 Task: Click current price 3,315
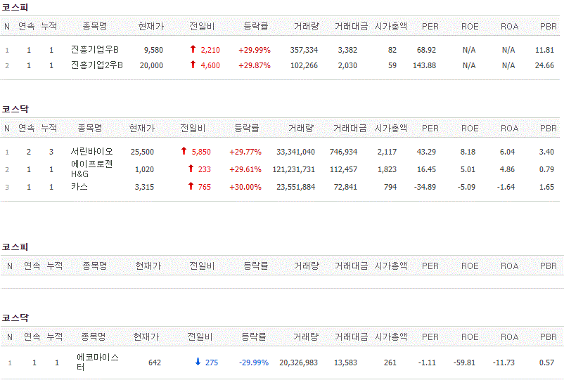(144, 187)
